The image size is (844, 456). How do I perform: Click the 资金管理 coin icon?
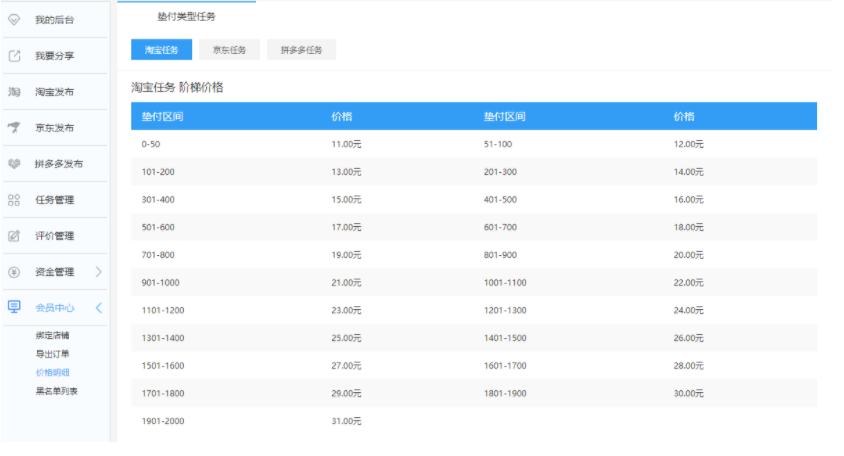pyautogui.click(x=14, y=272)
